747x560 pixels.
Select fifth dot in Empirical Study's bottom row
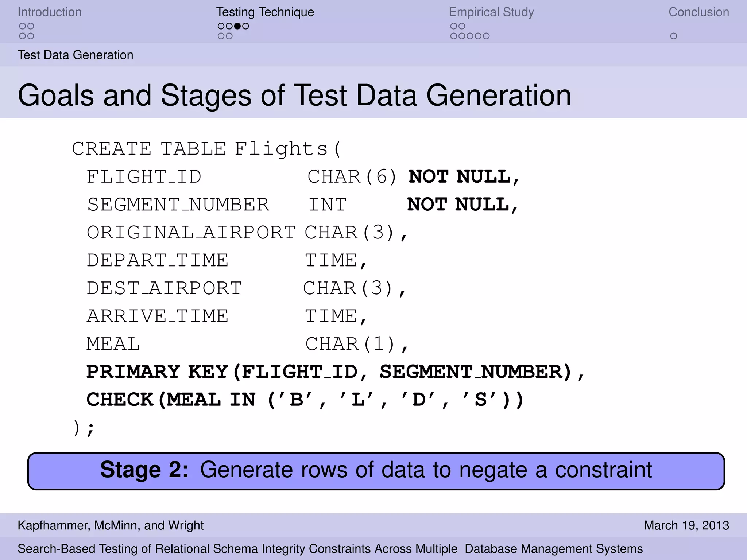[487, 36]
